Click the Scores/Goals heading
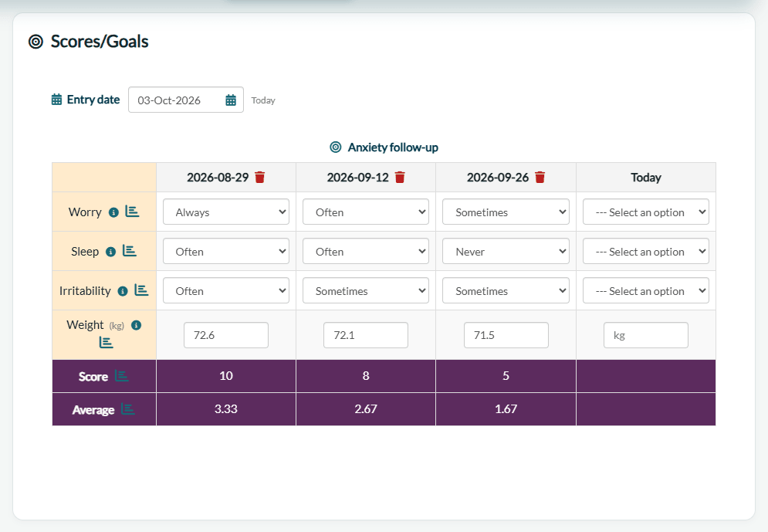The height and width of the screenshot is (532, 768). click(x=100, y=42)
